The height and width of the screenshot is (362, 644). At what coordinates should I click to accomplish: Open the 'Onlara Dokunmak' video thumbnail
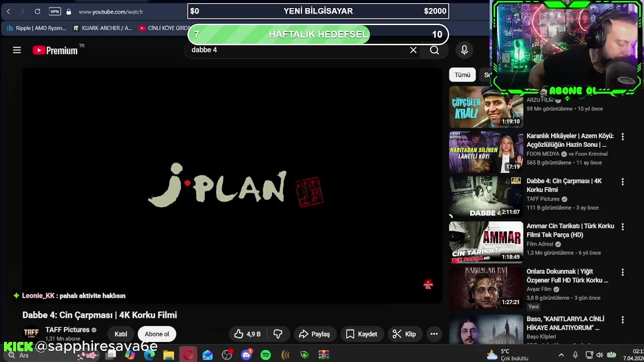click(486, 288)
